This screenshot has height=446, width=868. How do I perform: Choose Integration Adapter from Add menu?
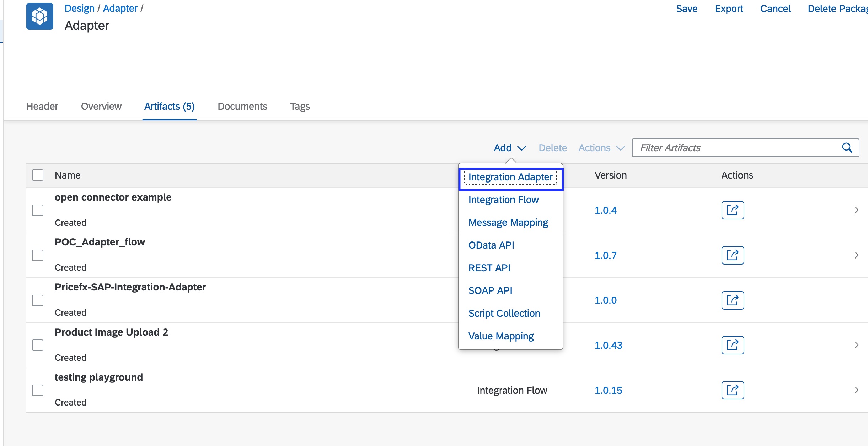point(510,177)
